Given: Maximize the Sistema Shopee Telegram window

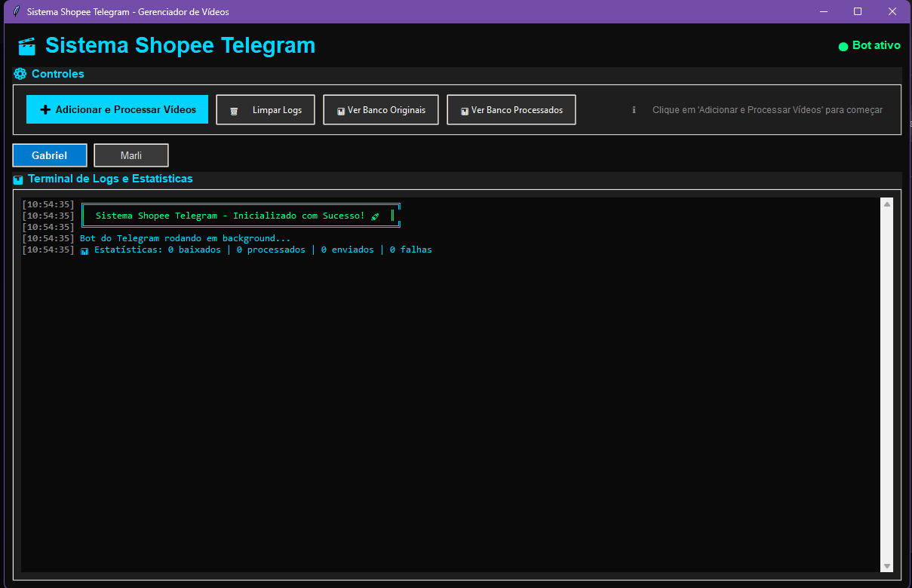Looking at the screenshot, I should (x=858, y=11).
